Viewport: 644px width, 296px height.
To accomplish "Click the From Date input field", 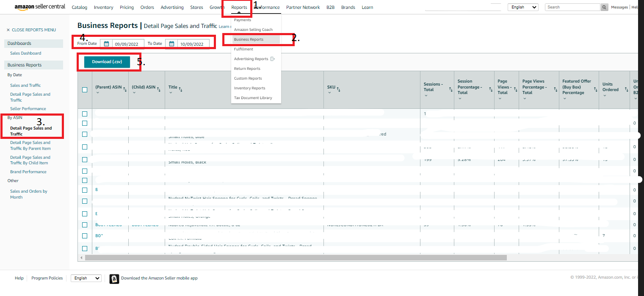I will [128, 44].
